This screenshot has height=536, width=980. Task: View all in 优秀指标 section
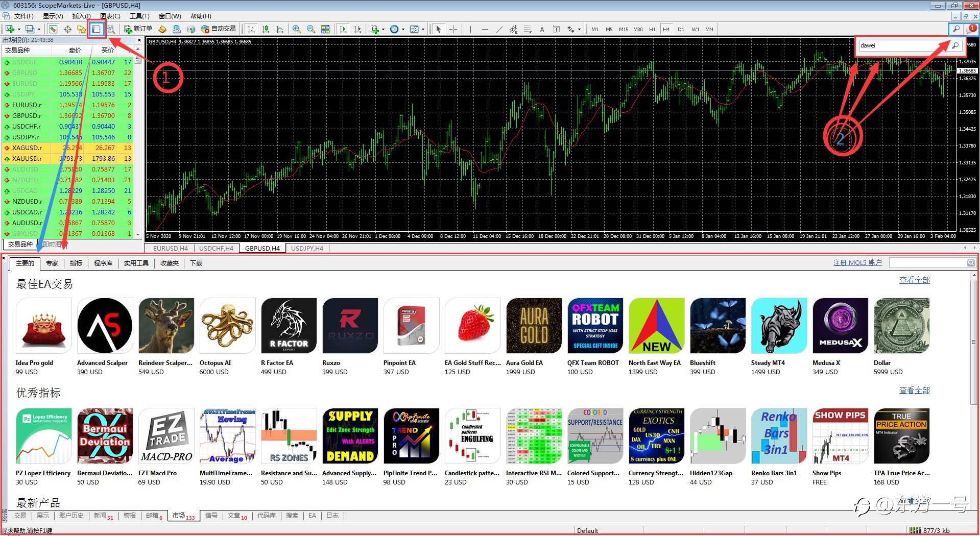pos(914,391)
